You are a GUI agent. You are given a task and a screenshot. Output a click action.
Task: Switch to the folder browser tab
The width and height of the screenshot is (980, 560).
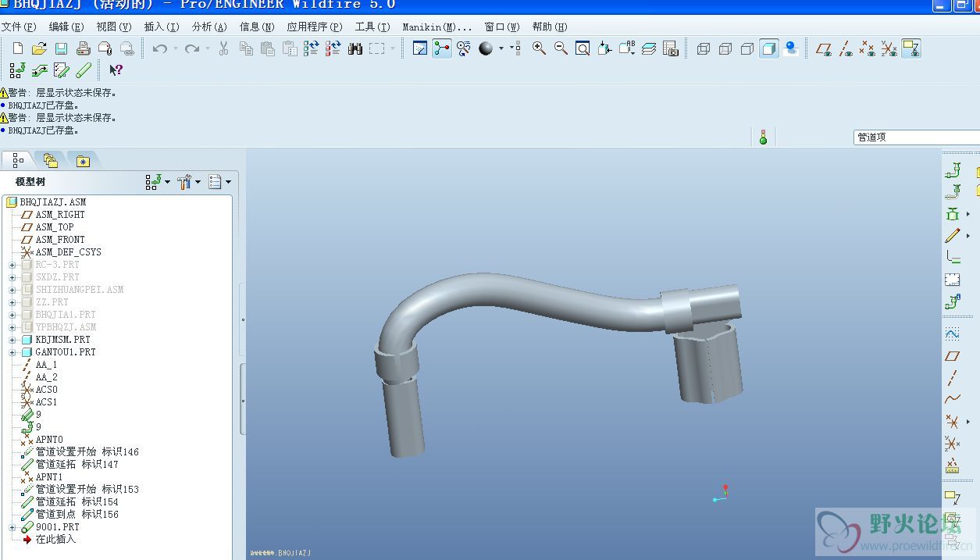click(x=51, y=161)
